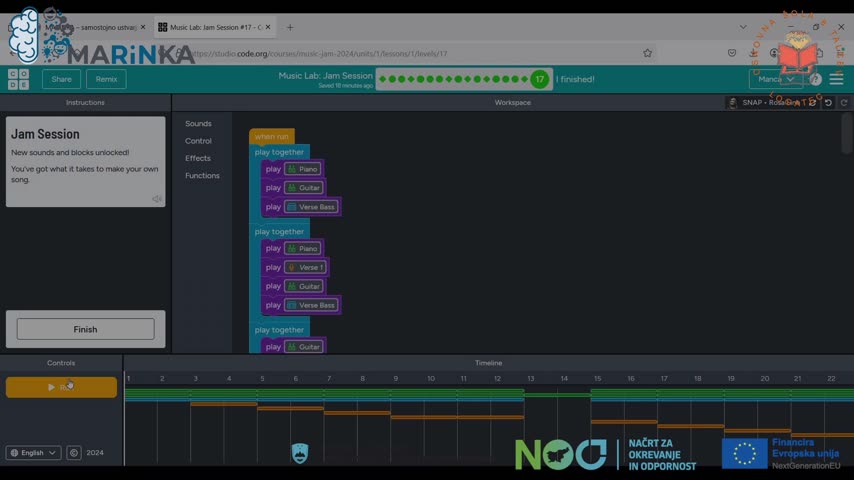Open the Piano sound selector in first block
The width and height of the screenshot is (854, 480).
pos(302,169)
